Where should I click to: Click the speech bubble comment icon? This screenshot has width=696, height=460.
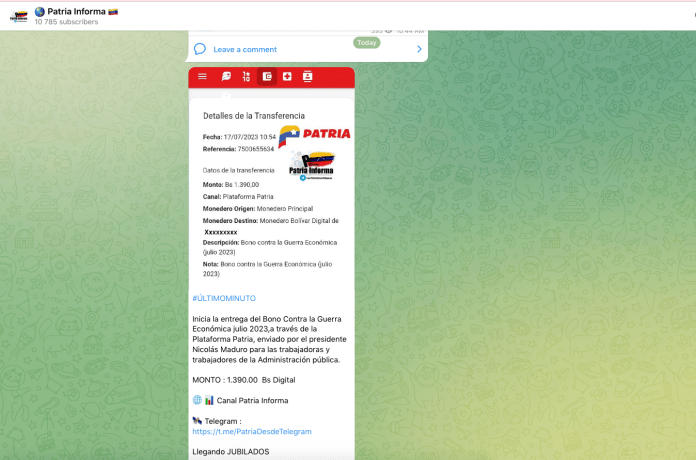pyautogui.click(x=200, y=49)
